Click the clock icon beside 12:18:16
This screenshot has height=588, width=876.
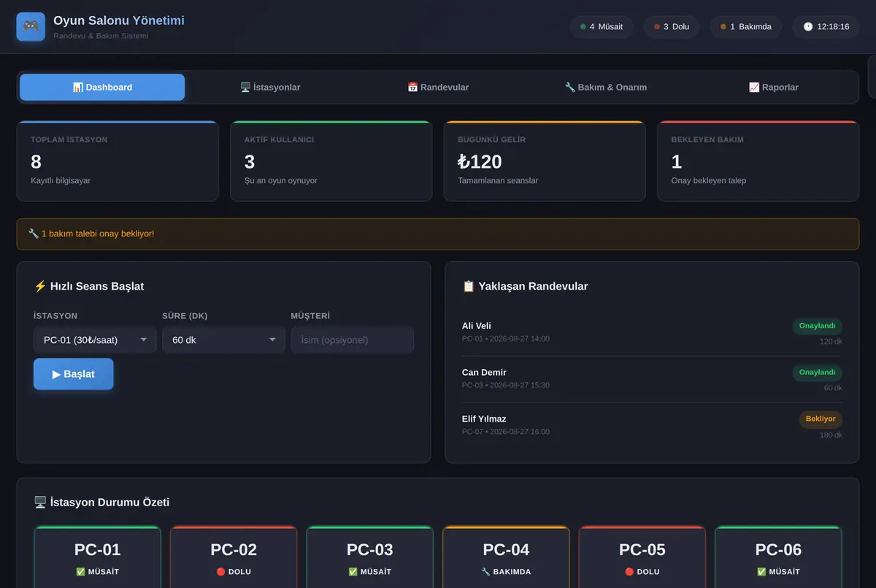(808, 27)
